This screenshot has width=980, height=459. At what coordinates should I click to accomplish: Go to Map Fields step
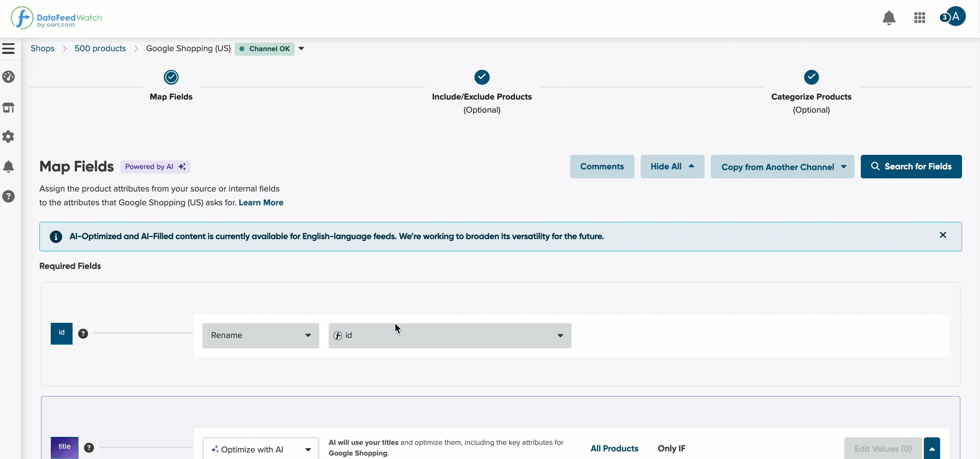click(171, 86)
